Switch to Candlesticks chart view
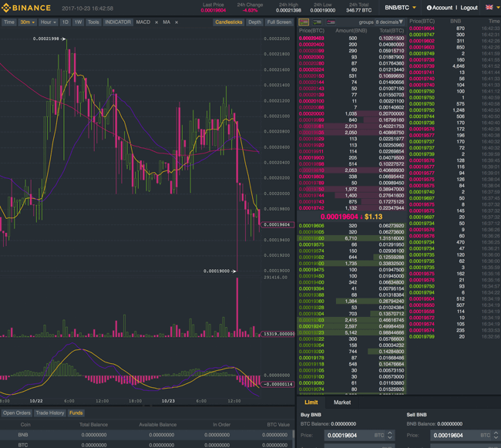The height and width of the screenshot is (448, 501). pos(229,22)
